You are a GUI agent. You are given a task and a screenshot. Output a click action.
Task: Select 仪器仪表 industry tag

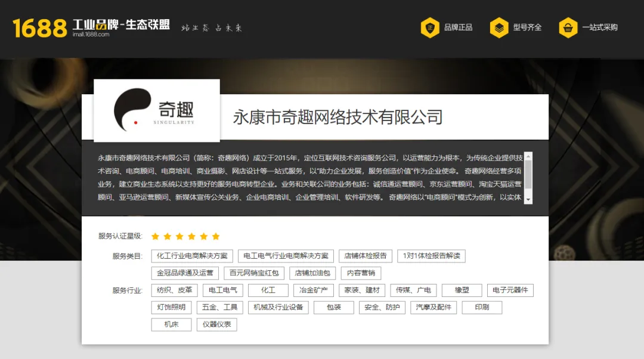[217, 324]
